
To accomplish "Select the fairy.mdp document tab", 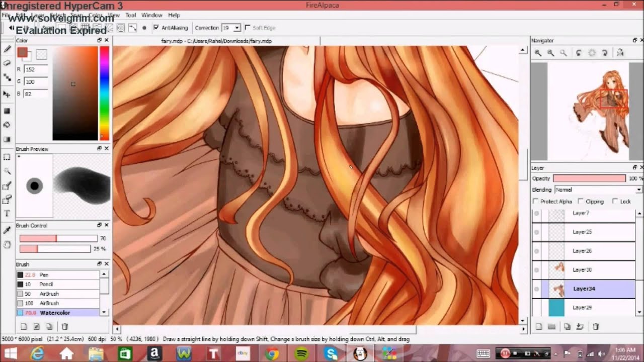I will (216, 41).
